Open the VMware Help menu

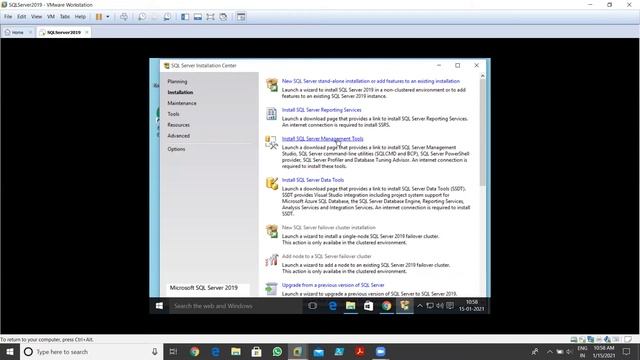point(80,17)
